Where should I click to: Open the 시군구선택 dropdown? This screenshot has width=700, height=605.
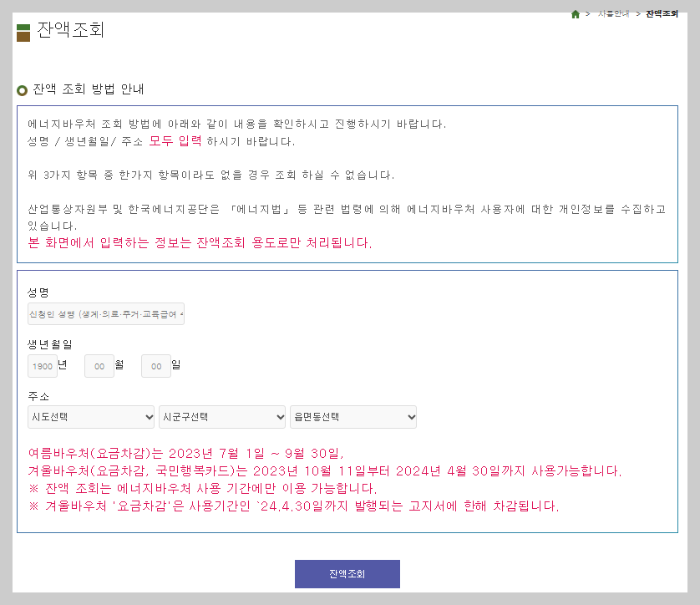pos(221,416)
